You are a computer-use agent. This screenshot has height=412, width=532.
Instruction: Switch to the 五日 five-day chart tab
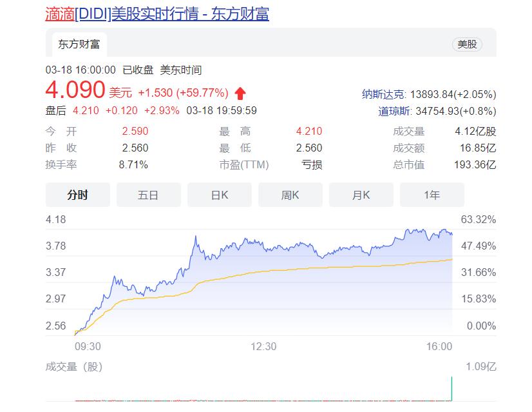coord(148,195)
